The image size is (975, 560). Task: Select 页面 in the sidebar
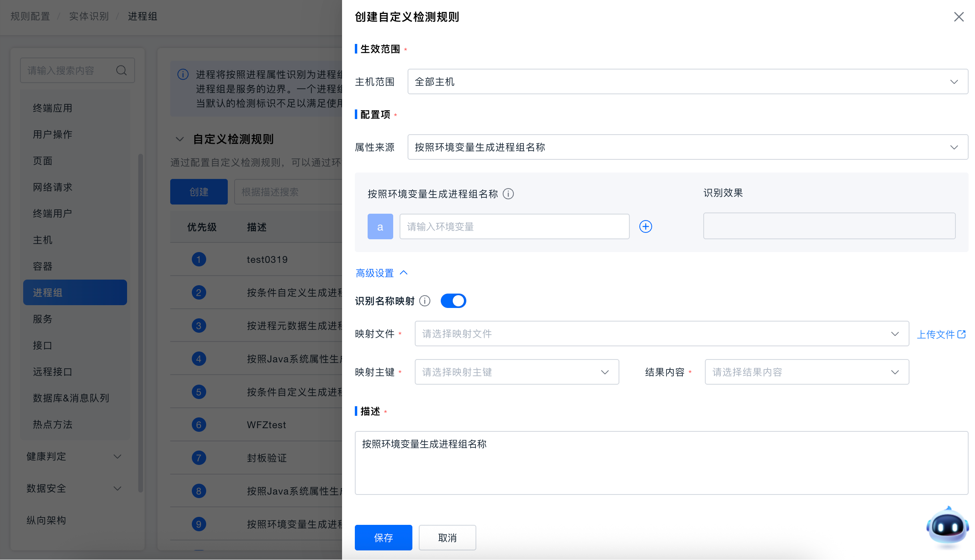coord(75,161)
